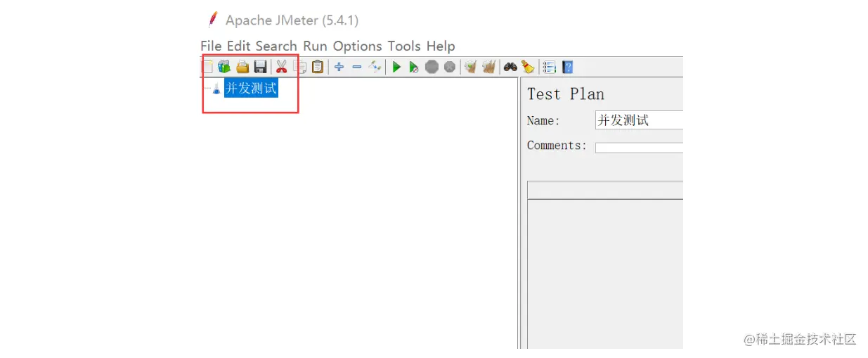
Task: Open the File menu
Action: [x=211, y=46]
